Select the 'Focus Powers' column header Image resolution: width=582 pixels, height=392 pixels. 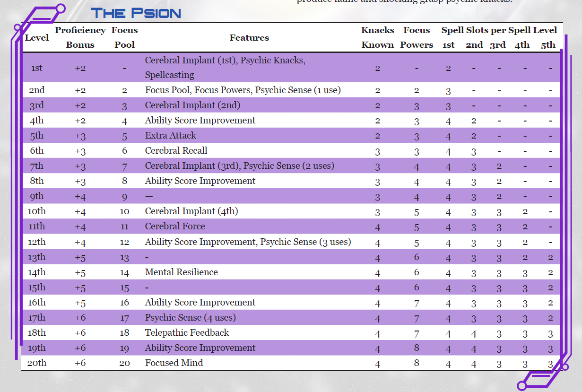417,37
